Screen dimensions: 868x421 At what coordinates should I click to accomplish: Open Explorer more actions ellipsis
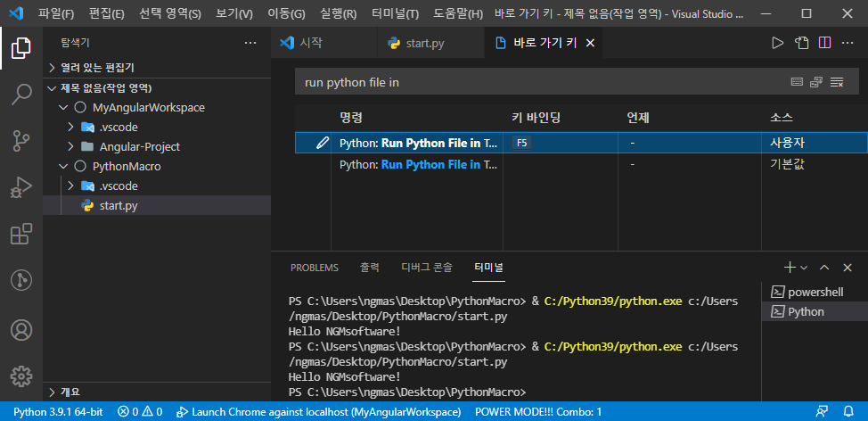point(250,43)
